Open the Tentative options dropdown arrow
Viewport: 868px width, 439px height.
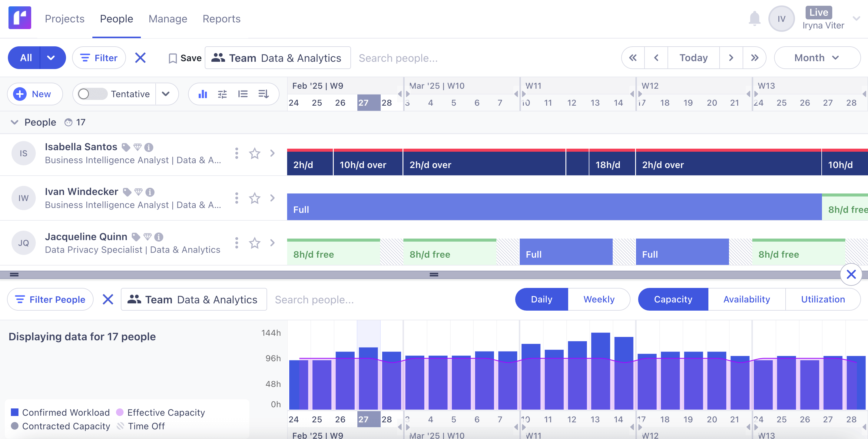click(x=166, y=94)
